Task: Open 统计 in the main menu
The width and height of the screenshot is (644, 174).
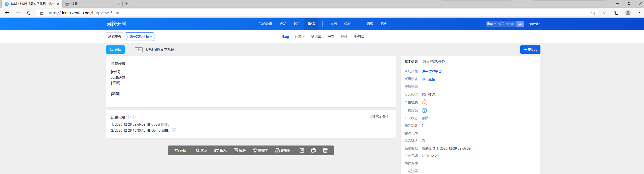Action: (x=348, y=24)
